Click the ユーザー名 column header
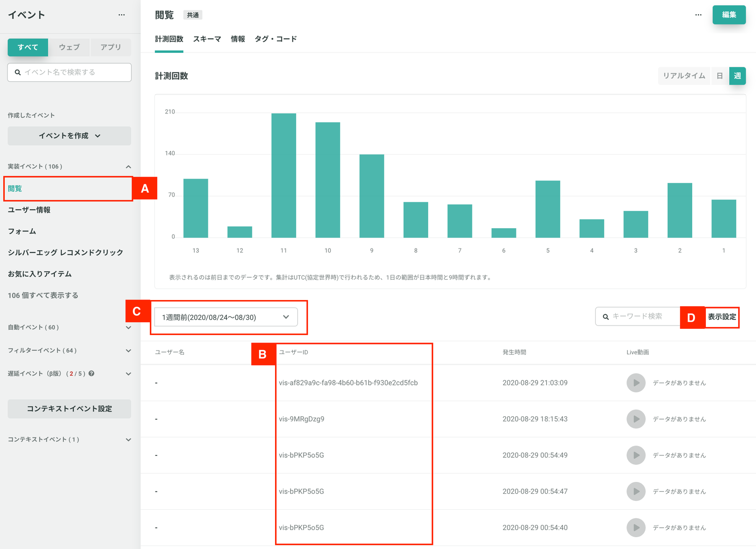The height and width of the screenshot is (549, 756). (170, 352)
